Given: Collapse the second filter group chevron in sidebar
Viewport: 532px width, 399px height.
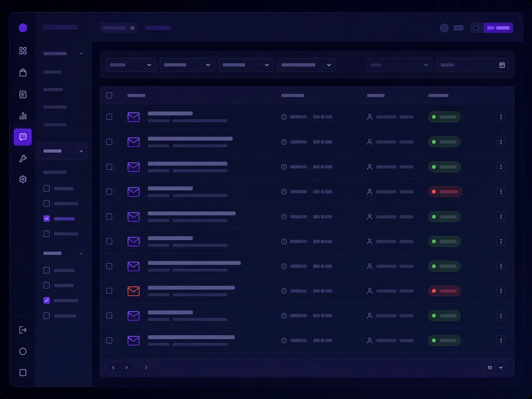Looking at the screenshot, I should point(81,254).
